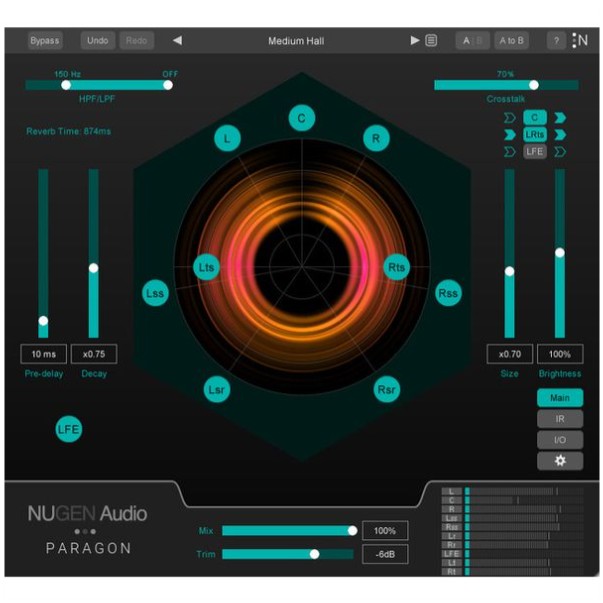Select the previous preset arrow
The width and height of the screenshot is (603, 603).
click(x=177, y=40)
